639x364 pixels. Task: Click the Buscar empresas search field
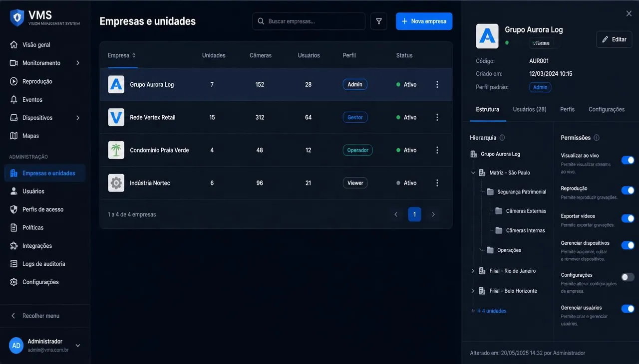pyautogui.click(x=309, y=21)
